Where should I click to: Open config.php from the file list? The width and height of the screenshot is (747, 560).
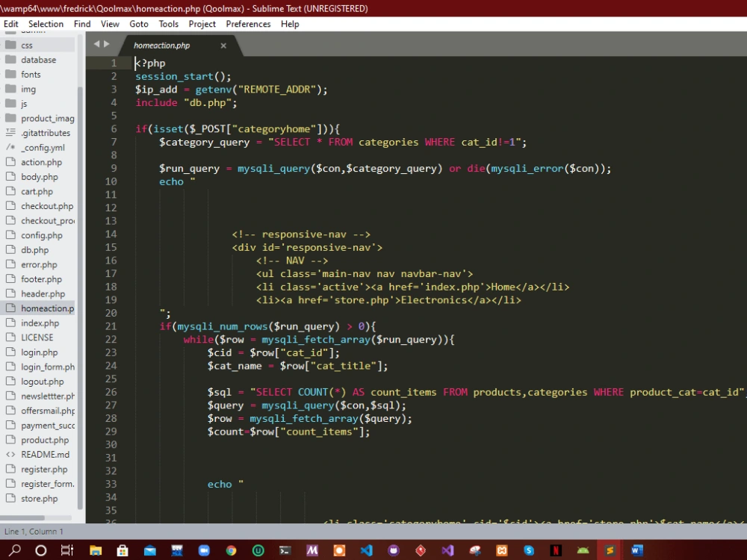point(41,235)
